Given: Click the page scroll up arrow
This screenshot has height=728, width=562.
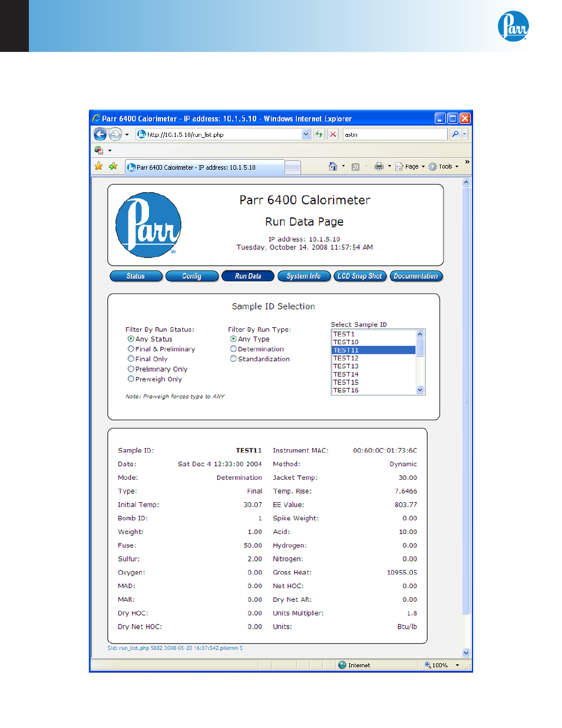Looking at the screenshot, I should (466, 182).
